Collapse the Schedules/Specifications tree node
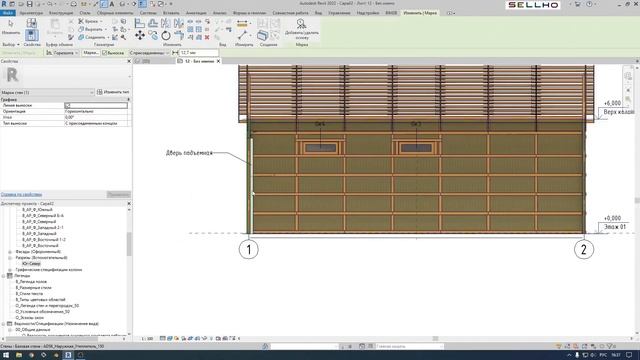Screen dimensions: 640x360 (x=4, y=324)
